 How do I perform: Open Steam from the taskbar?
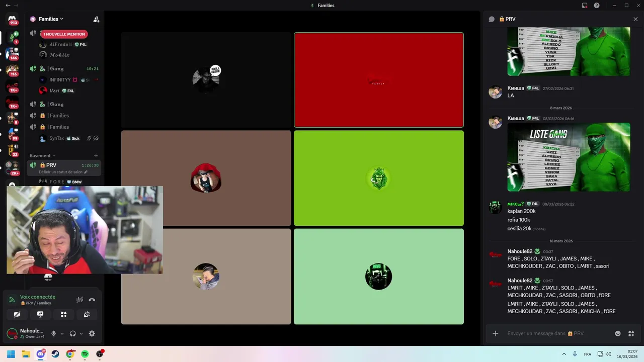[55, 354]
